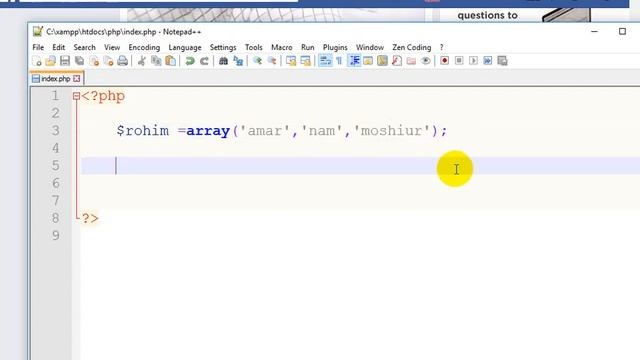Toggle indent guide display
Viewport: 640px width, 360px height.
coord(354,61)
